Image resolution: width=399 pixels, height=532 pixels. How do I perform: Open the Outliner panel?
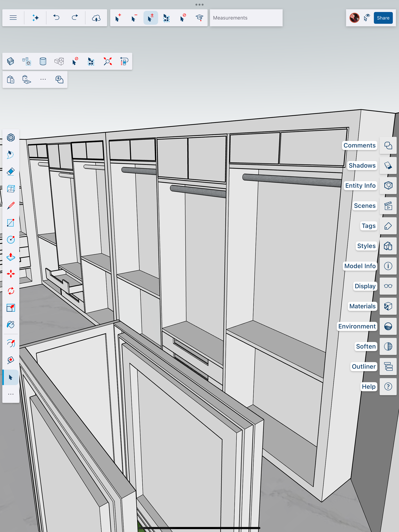(x=388, y=367)
